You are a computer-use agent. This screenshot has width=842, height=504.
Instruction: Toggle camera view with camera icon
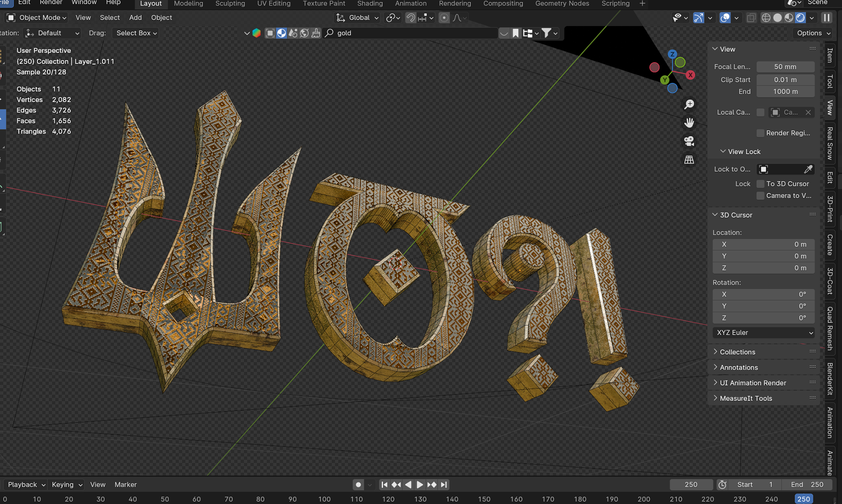coord(689,141)
